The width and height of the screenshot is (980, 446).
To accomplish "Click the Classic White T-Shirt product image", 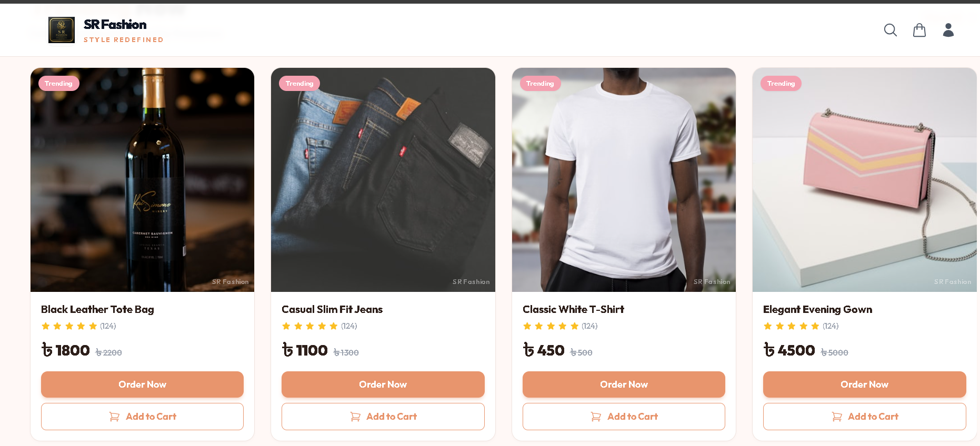I will (624, 179).
